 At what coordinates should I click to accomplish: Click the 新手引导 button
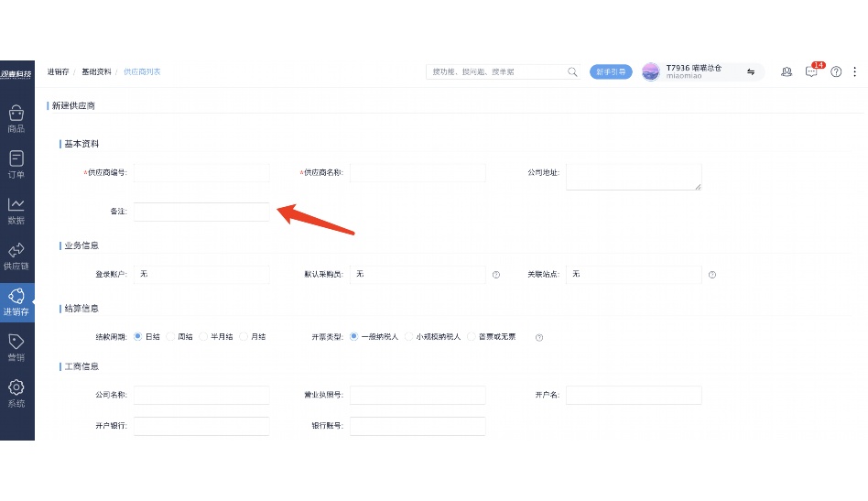pyautogui.click(x=611, y=71)
